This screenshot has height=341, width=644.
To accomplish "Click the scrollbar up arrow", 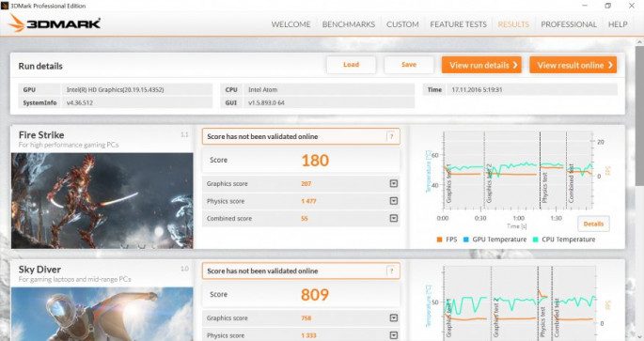I will (x=639, y=42).
